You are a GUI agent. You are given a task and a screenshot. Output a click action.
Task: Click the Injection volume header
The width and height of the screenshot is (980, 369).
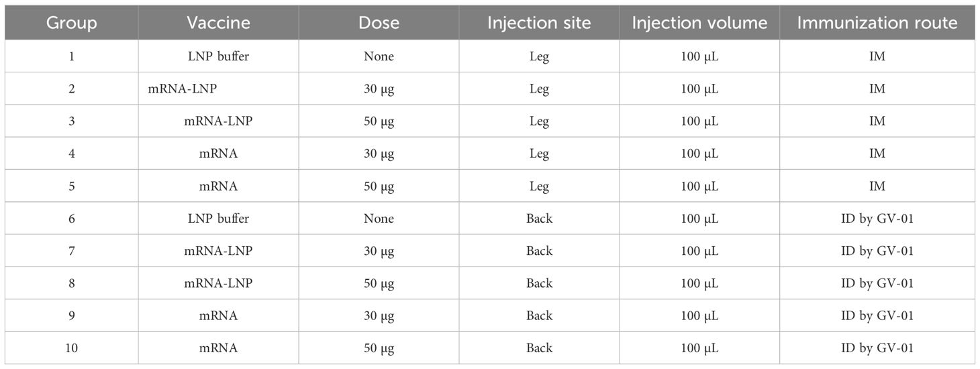pyautogui.click(x=699, y=23)
